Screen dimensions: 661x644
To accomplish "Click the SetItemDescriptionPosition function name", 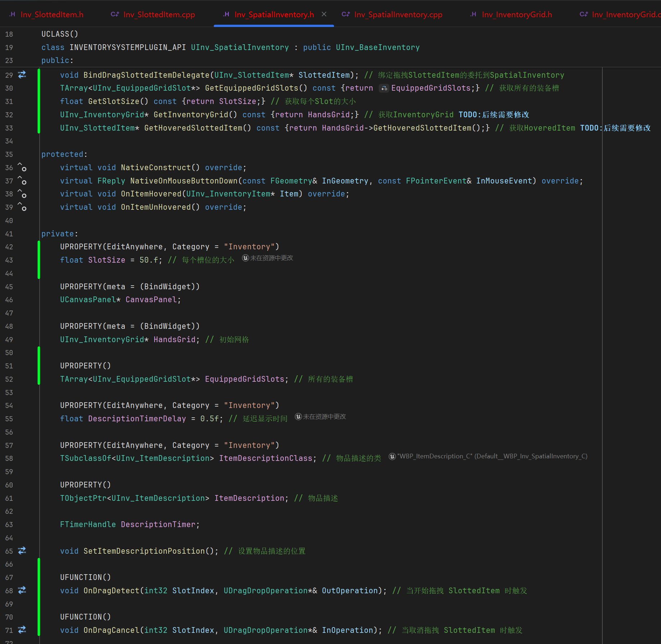I will tap(144, 551).
